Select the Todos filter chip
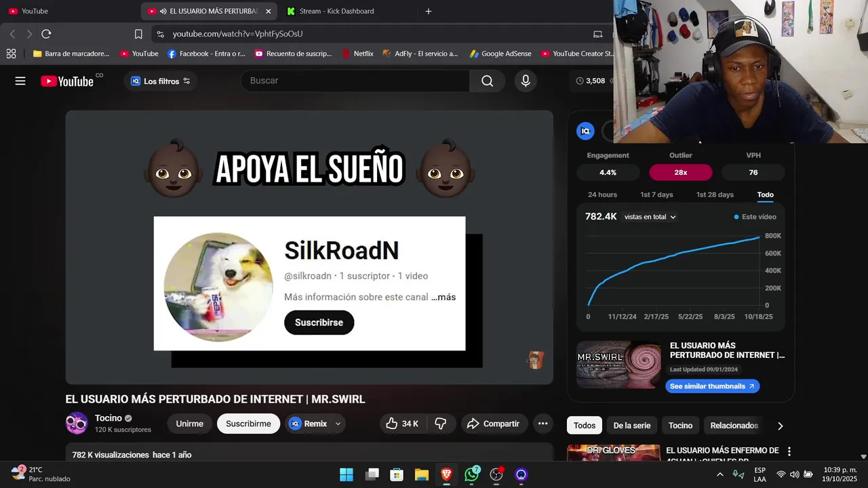Viewport: 868px width, 488px height. (x=584, y=426)
